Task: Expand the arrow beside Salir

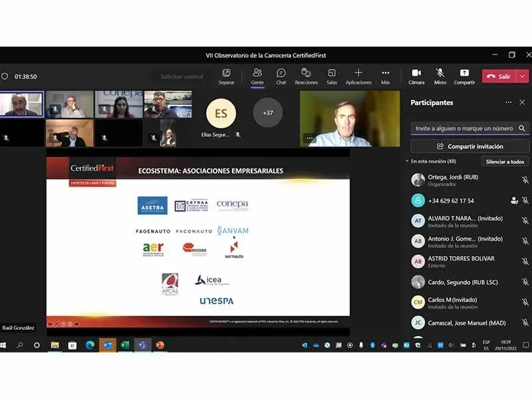Action: (x=522, y=76)
